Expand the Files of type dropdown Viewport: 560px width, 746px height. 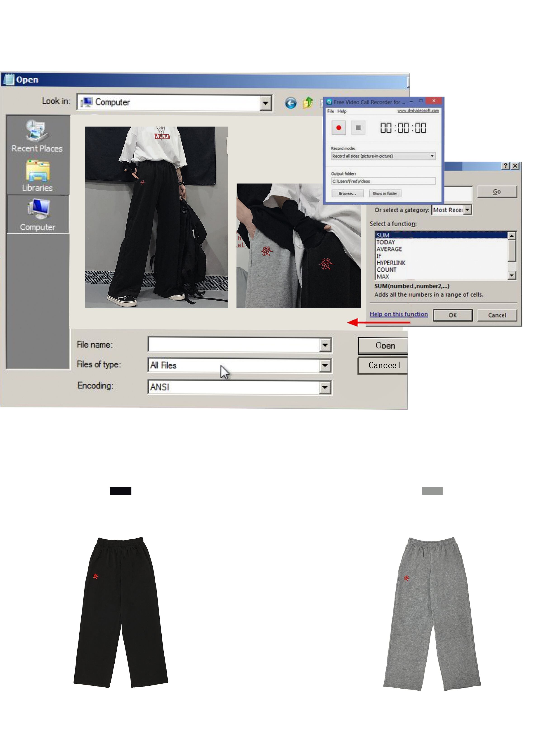click(x=324, y=366)
